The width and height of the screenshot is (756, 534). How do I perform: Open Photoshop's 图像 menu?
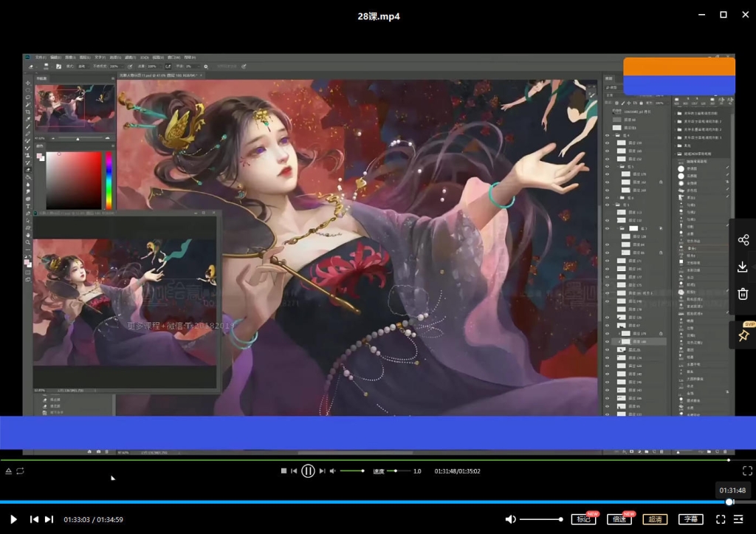69,57
